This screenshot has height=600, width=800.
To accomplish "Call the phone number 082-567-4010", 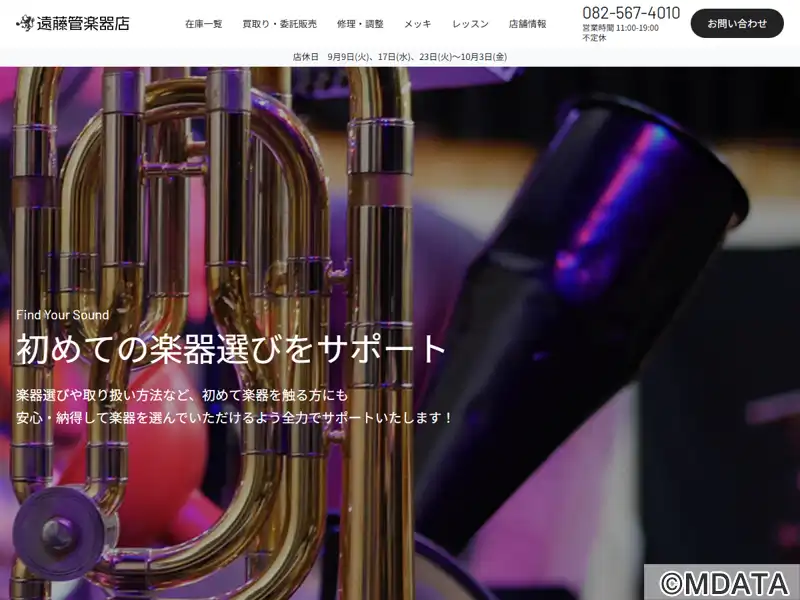I will 631,13.
